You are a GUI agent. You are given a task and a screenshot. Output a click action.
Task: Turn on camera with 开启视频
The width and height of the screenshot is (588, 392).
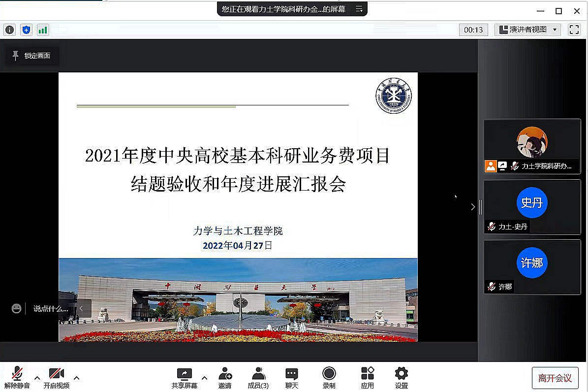[x=56, y=378]
